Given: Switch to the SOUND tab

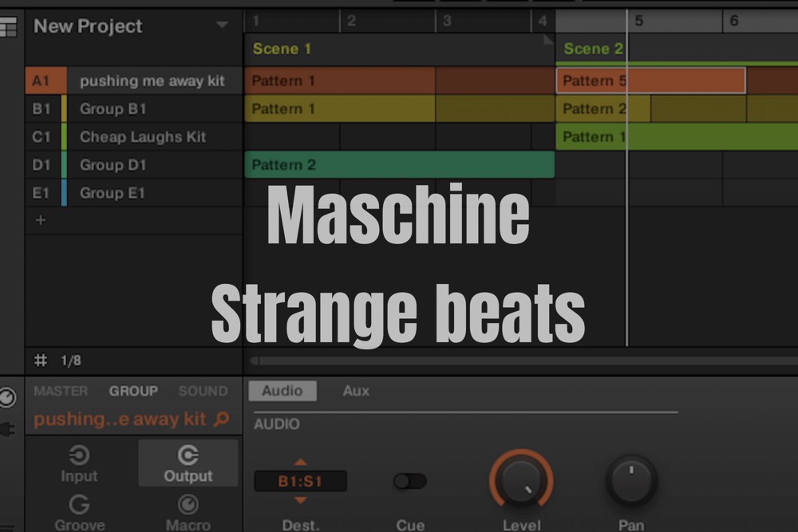Looking at the screenshot, I should [203, 391].
